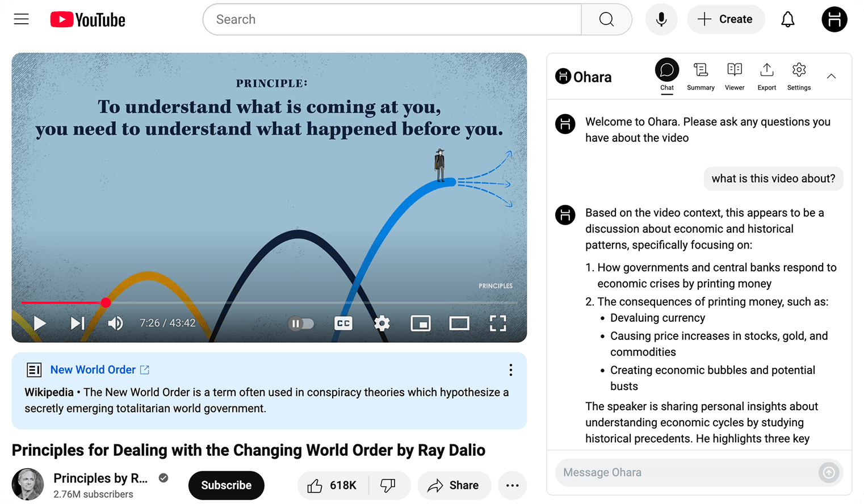
Task: Click the voice search microphone icon
Action: [x=661, y=19]
